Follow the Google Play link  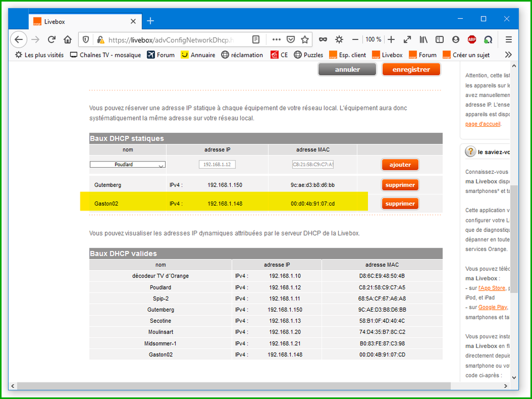tap(493, 307)
